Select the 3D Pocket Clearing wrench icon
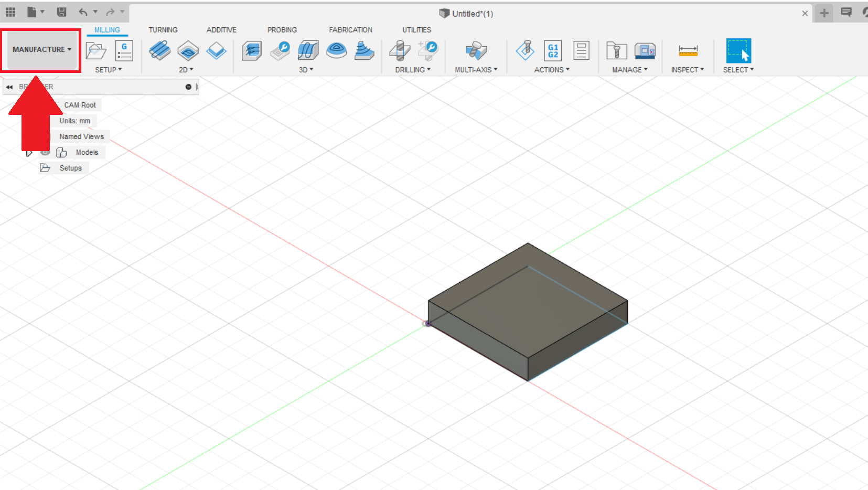868x490 pixels. (280, 51)
